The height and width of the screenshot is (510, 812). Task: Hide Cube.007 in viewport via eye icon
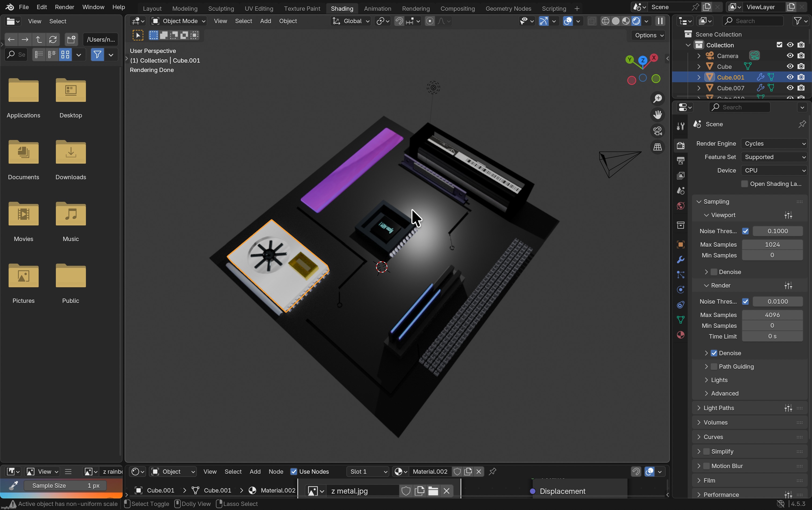tap(790, 88)
